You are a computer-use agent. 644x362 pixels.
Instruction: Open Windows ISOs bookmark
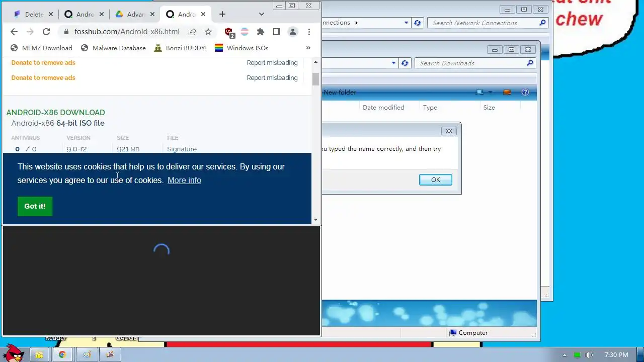242,48
